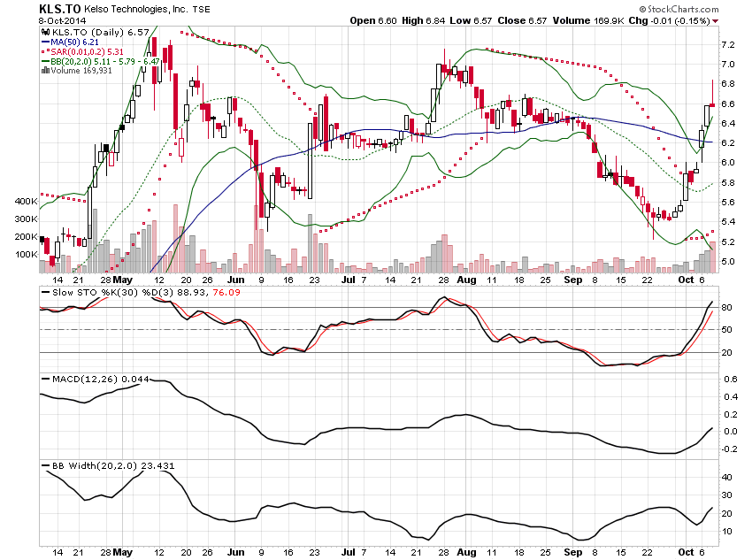Click the Kelso Technologies, Inc. name
Screen dimensions: 752x560
coord(136,9)
